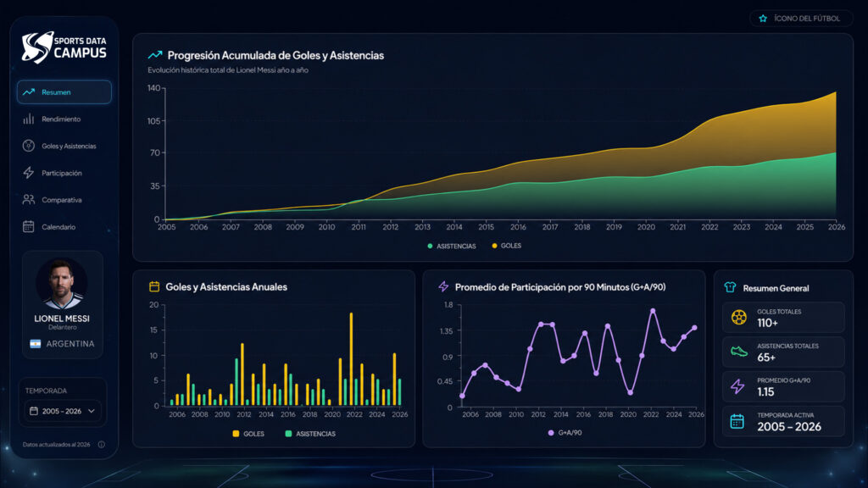
Task: Click the calendar icon of Goles y Asistencias Anuales
Action: click(154, 286)
